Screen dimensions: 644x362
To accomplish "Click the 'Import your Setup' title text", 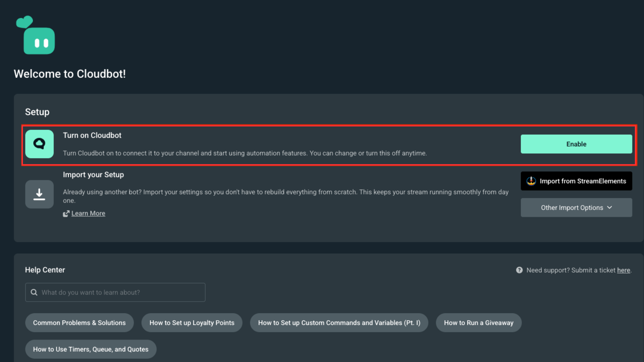I will (x=93, y=175).
